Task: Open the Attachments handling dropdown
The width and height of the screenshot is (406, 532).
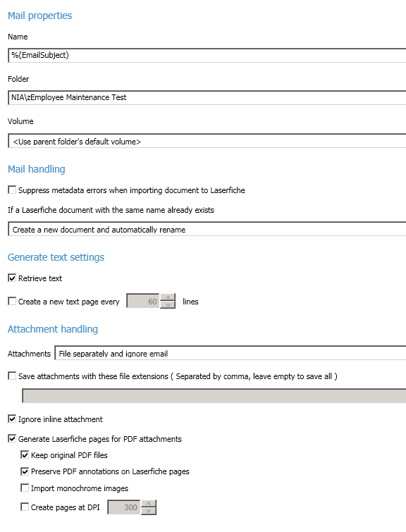Action: 230,353
